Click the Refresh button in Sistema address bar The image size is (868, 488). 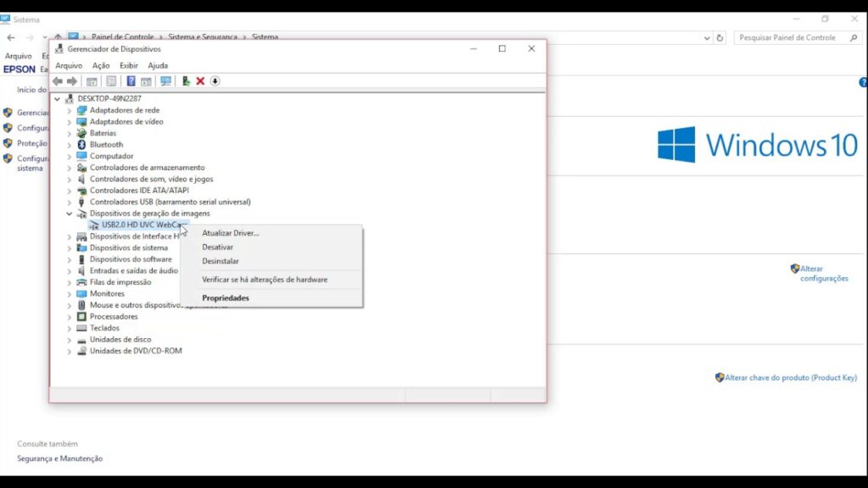pos(720,37)
